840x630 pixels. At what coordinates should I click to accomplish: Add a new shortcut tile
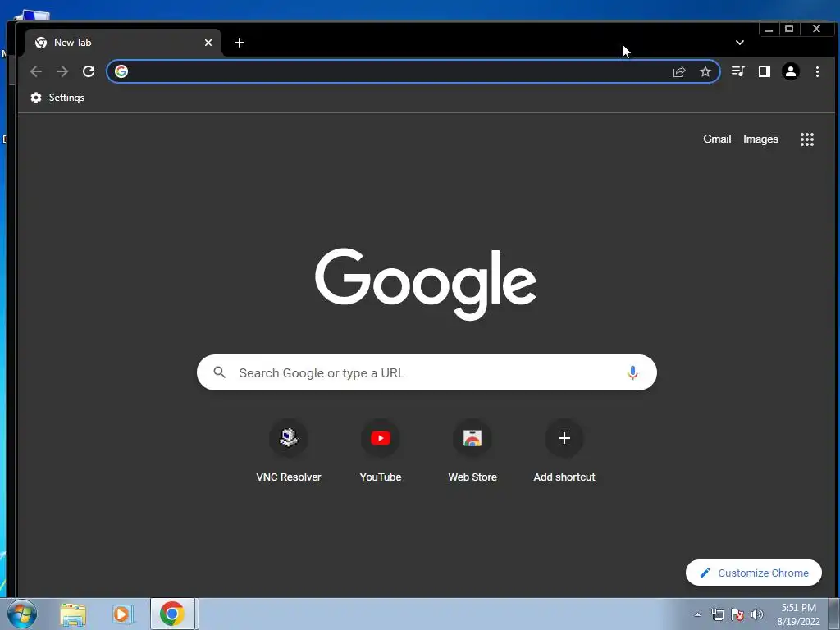tap(564, 452)
